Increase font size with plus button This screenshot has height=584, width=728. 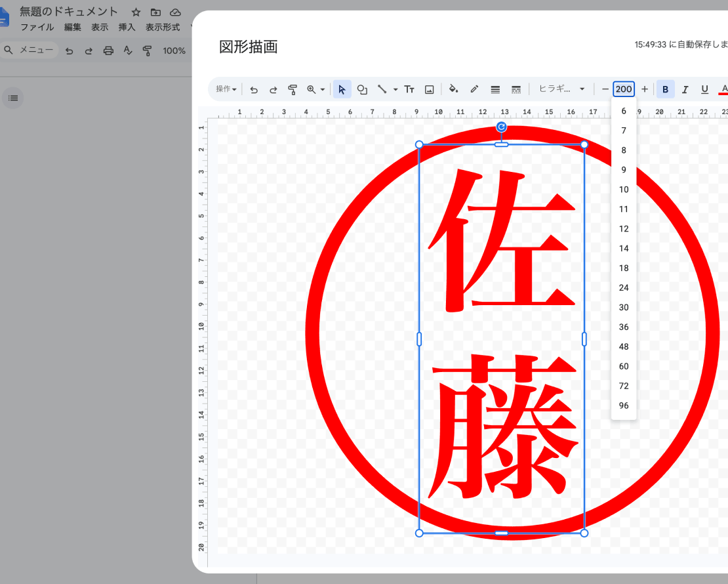645,89
